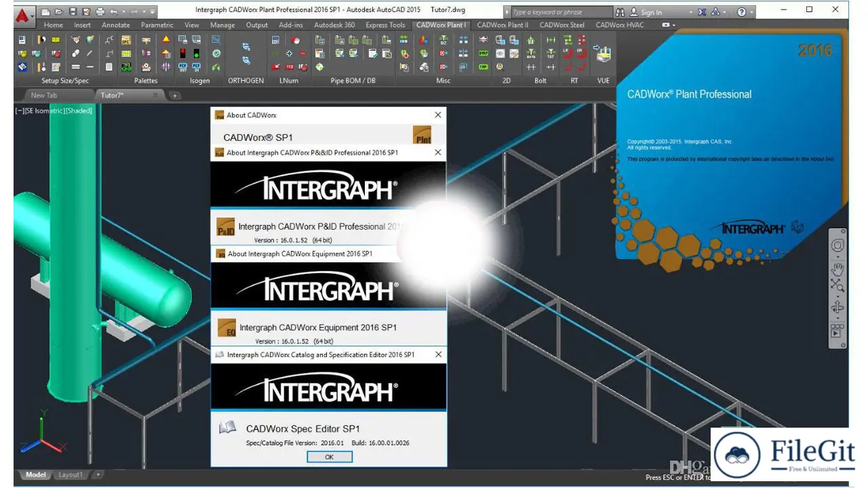The image size is (868, 488).
Task: Open the Redo history dropdown arrow
Action: (x=144, y=12)
